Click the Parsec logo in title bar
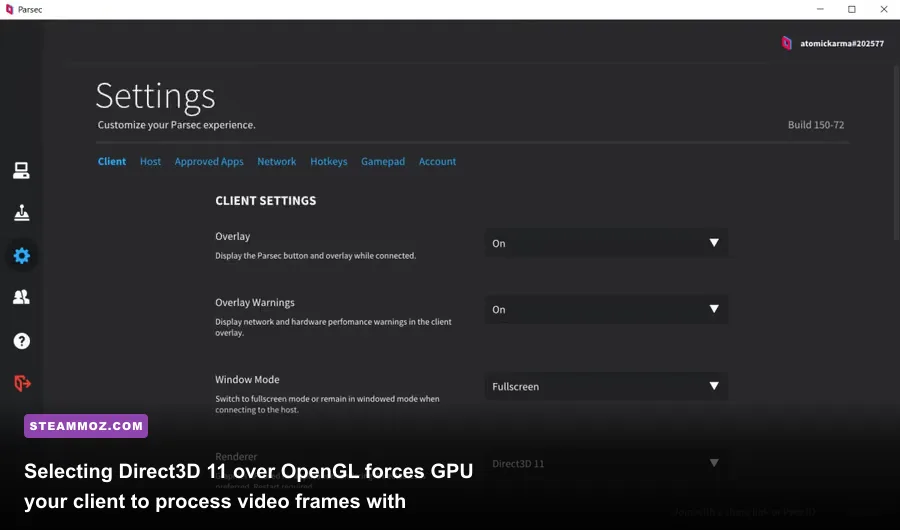The image size is (900, 530). pos(9,9)
